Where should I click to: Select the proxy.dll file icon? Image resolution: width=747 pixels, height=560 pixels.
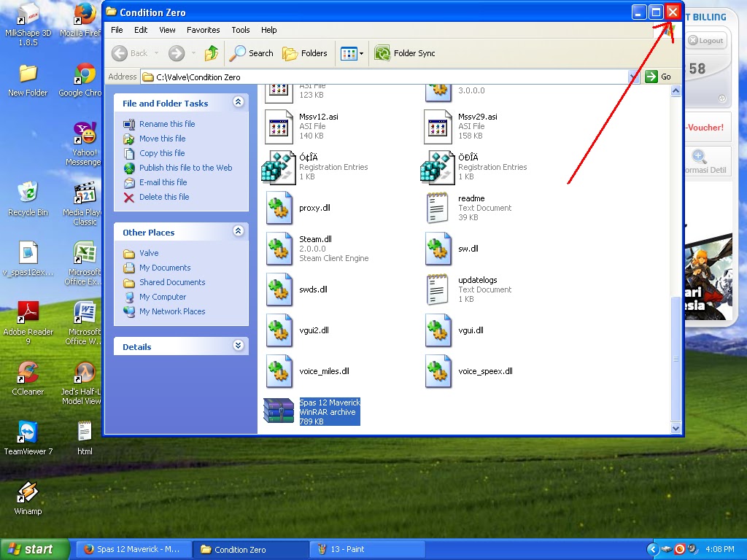point(279,208)
